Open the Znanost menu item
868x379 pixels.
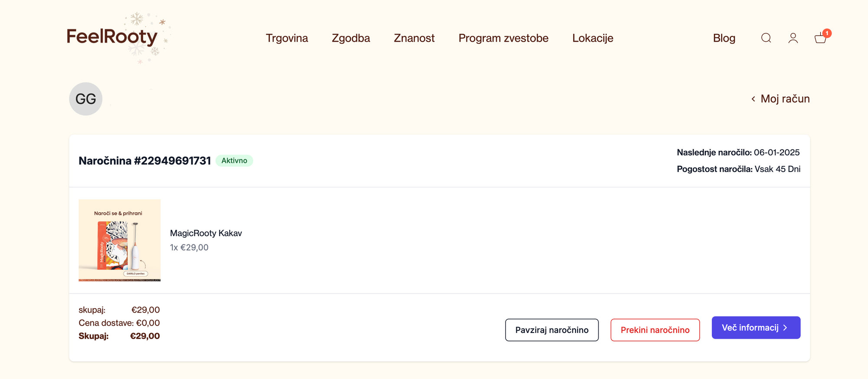414,38
